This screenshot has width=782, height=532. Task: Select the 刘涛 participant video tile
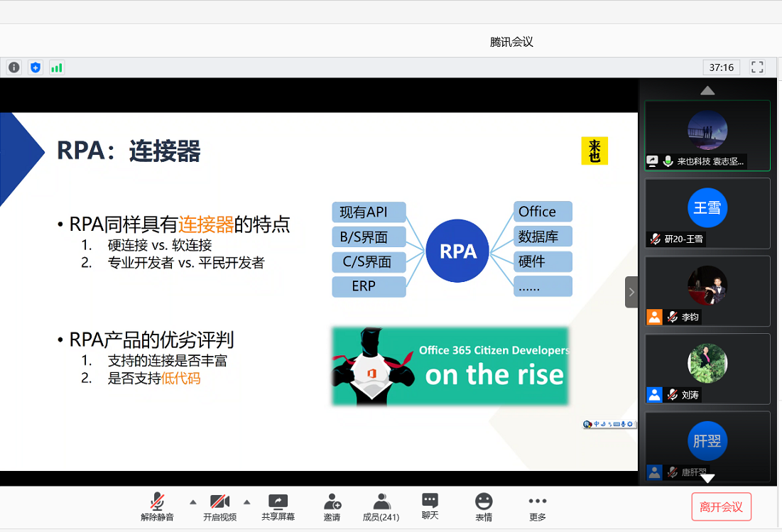(x=707, y=369)
